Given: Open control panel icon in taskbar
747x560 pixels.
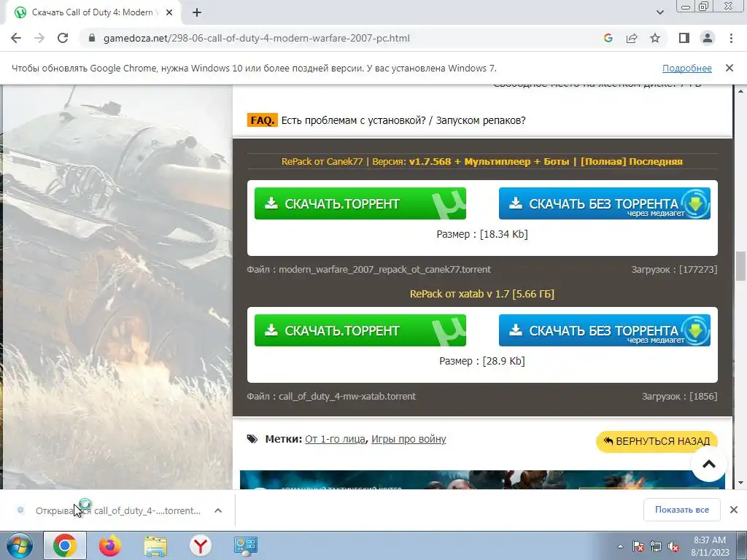Looking at the screenshot, I should [x=246, y=545].
